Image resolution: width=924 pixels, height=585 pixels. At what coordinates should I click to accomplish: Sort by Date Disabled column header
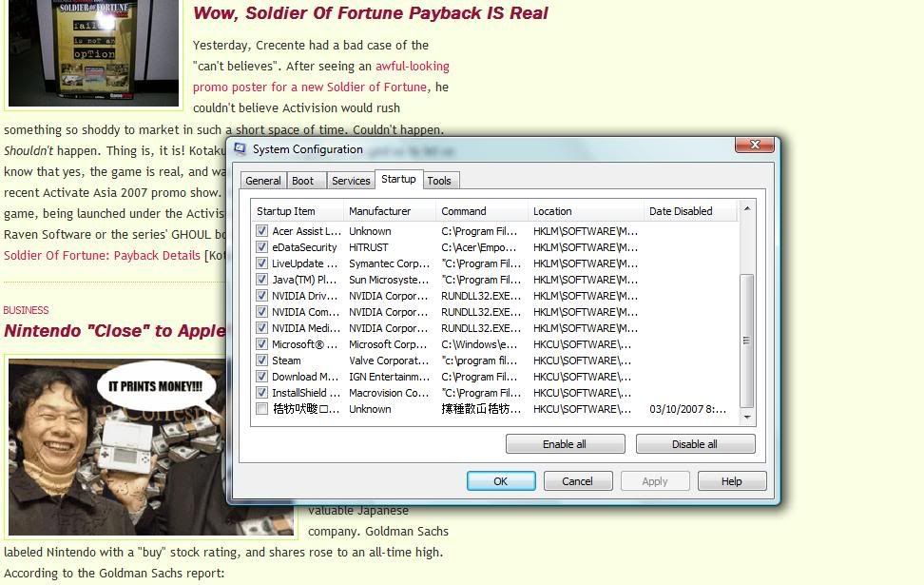pyautogui.click(x=691, y=211)
